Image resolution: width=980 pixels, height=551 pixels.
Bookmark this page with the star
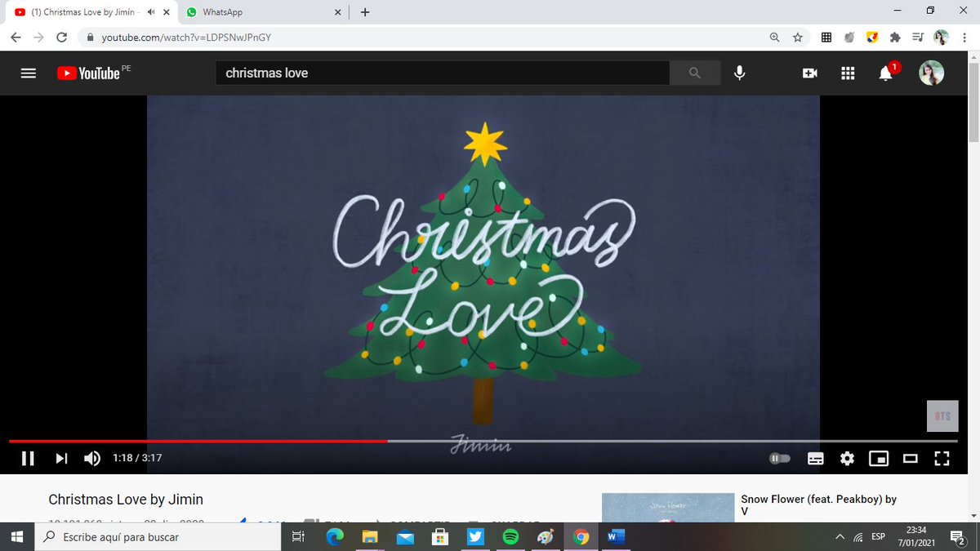tap(797, 37)
